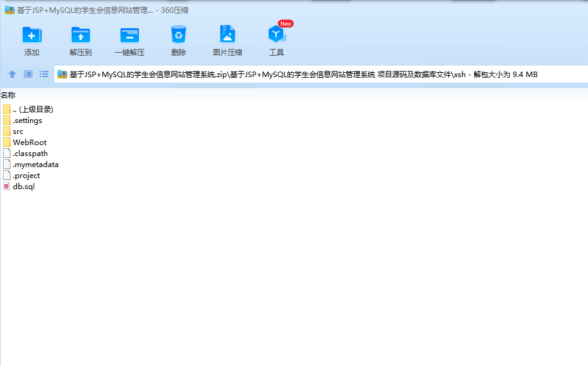Select the .project file

[26, 176]
